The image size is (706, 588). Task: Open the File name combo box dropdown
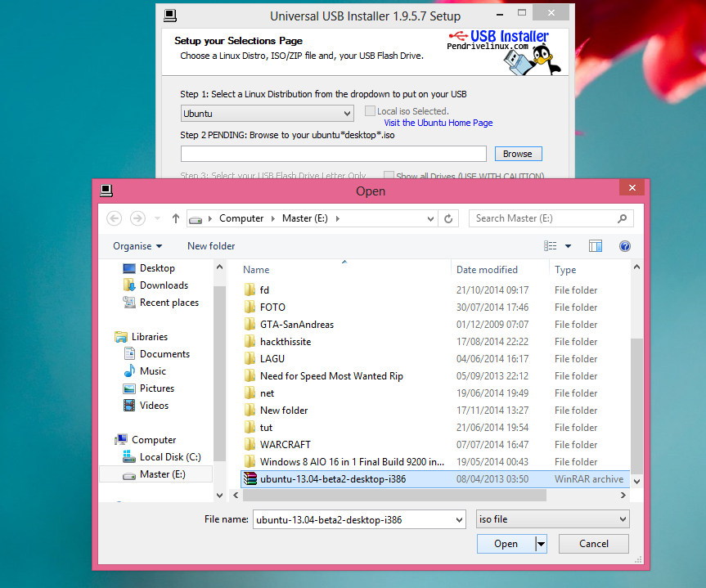[x=459, y=520]
